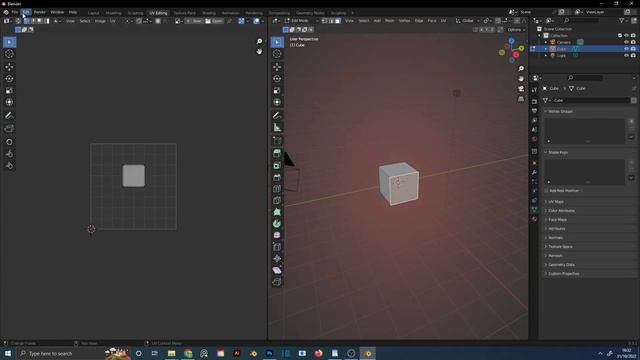Viewport: 640px width, 360px height.
Task: Toggle the camera view in the 3D viewport
Action: coord(521,89)
